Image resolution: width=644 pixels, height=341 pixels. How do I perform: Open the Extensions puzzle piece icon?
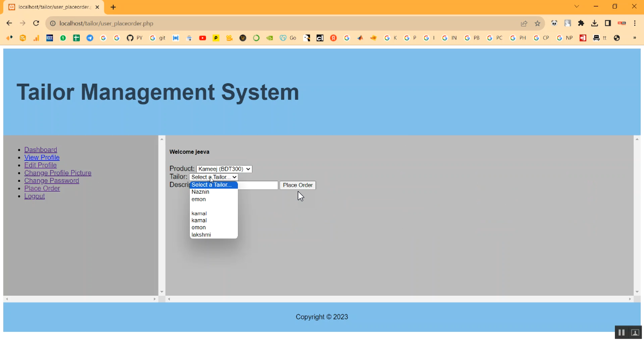[581, 23]
